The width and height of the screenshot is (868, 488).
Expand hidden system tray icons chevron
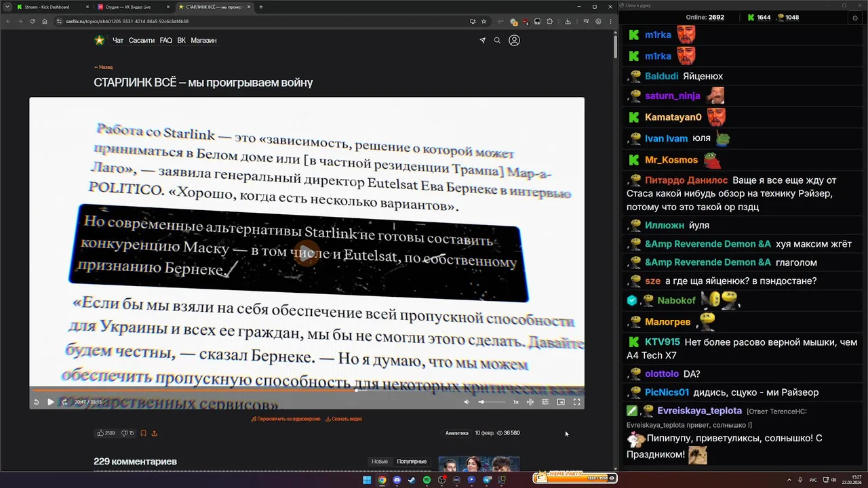pyautogui.click(x=789, y=480)
